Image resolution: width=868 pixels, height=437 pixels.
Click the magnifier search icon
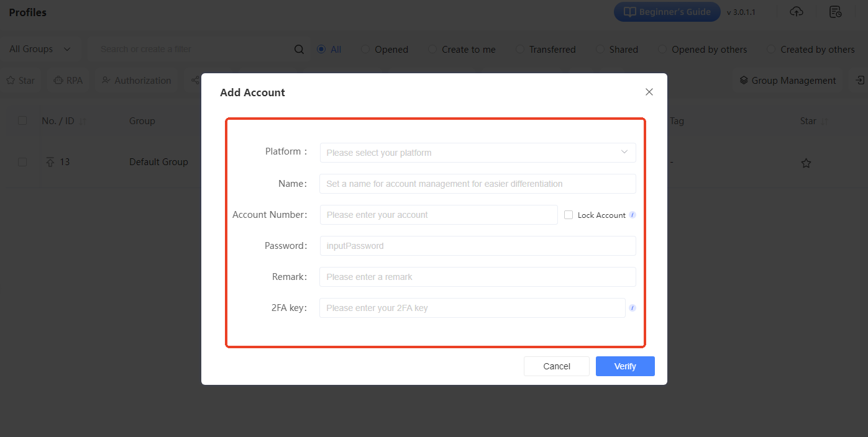[x=299, y=50]
